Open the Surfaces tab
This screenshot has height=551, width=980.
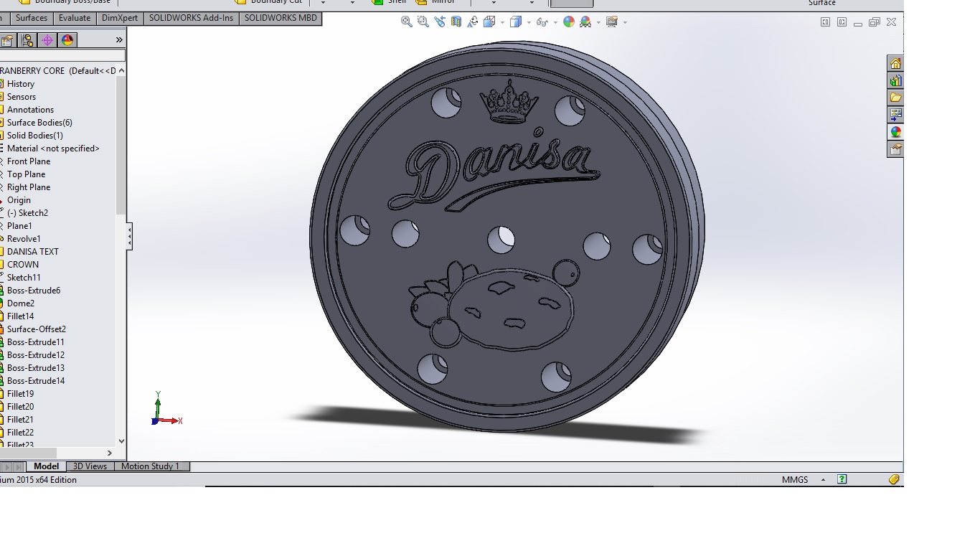click(x=32, y=18)
